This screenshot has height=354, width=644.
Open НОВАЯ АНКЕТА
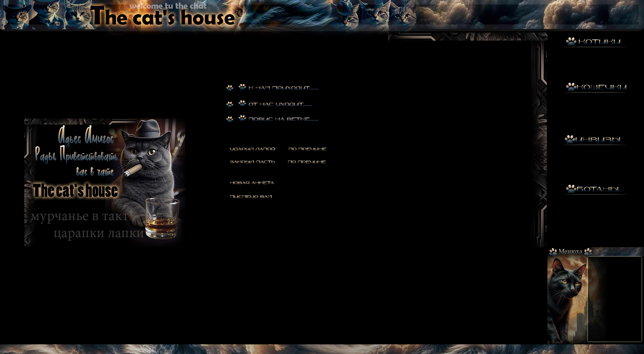point(252,183)
